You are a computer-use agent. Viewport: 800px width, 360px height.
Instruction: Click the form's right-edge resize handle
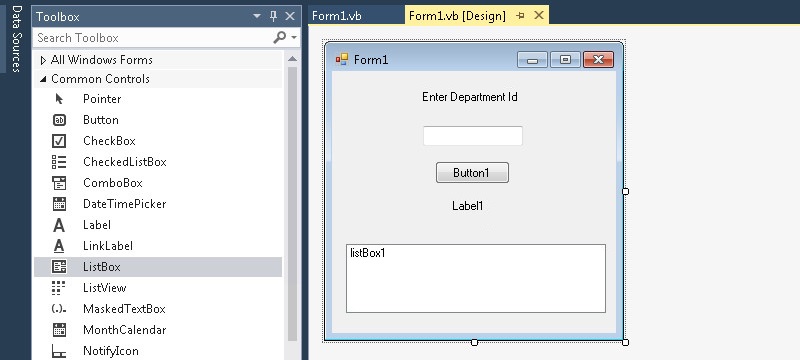626,191
